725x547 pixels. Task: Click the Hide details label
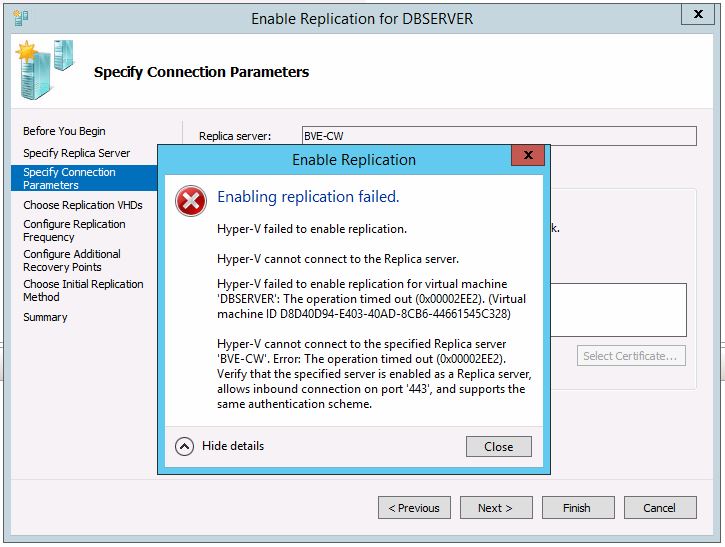click(233, 446)
